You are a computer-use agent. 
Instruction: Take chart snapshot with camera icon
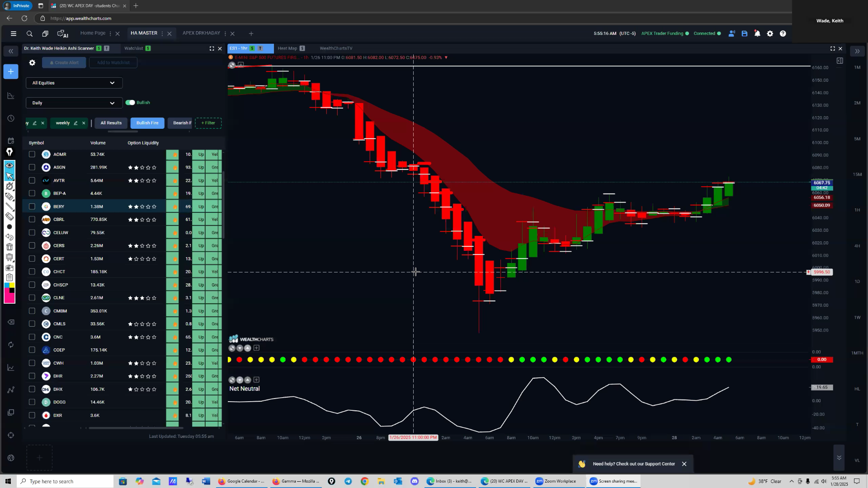coord(9,267)
